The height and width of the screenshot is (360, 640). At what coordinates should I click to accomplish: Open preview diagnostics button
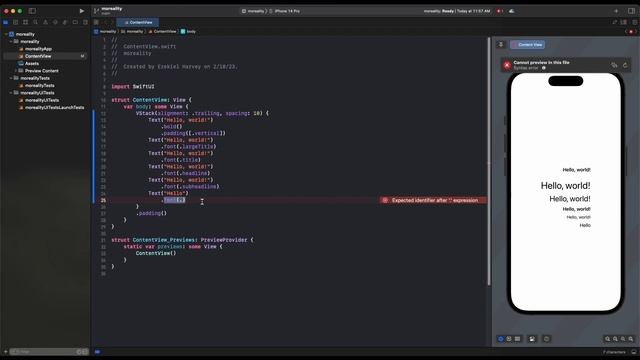[x=614, y=65]
